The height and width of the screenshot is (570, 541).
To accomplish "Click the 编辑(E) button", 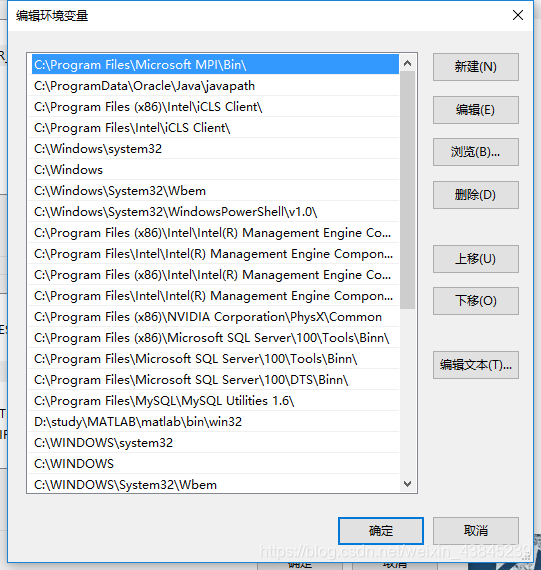I will [476, 110].
